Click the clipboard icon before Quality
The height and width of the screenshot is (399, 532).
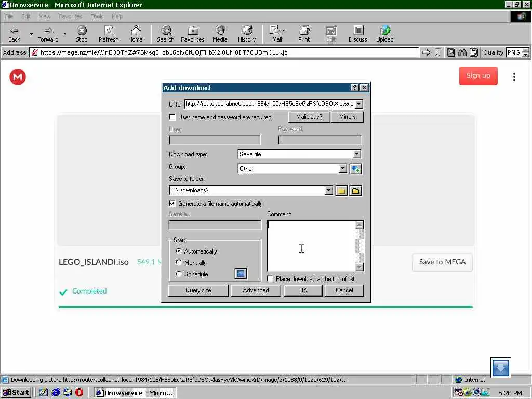point(474,52)
